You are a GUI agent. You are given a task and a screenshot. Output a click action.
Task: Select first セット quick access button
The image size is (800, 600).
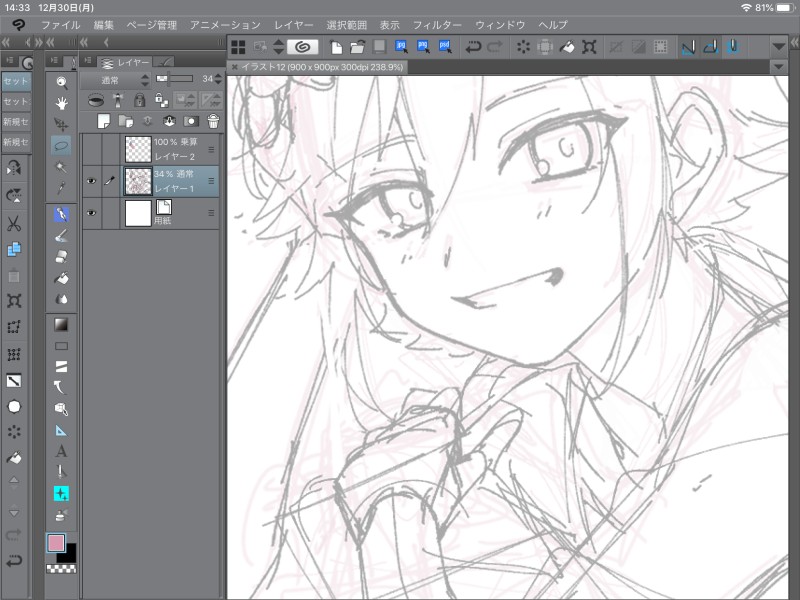click(16, 81)
